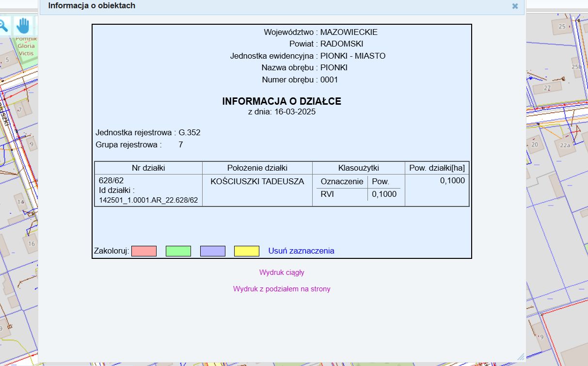Click the red Zakoloruj color swatch
The height and width of the screenshot is (366, 588).
coord(143,251)
